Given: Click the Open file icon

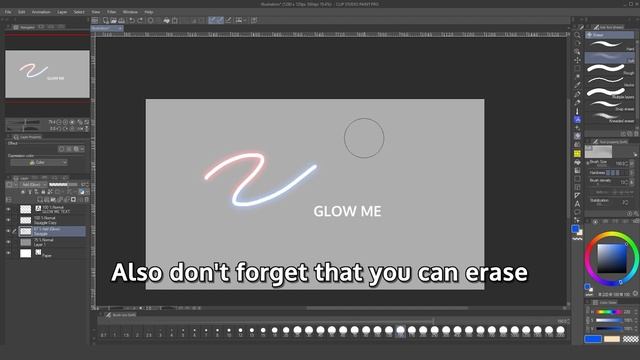Looking at the screenshot, I should click(x=113, y=20).
